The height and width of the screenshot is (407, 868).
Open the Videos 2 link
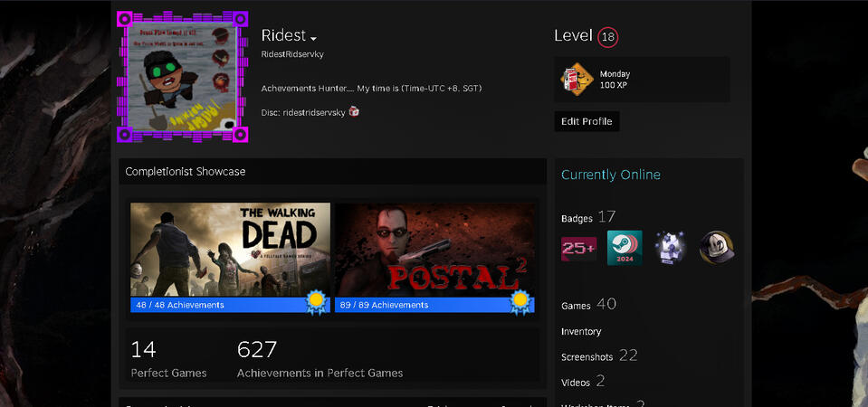point(583,382)
